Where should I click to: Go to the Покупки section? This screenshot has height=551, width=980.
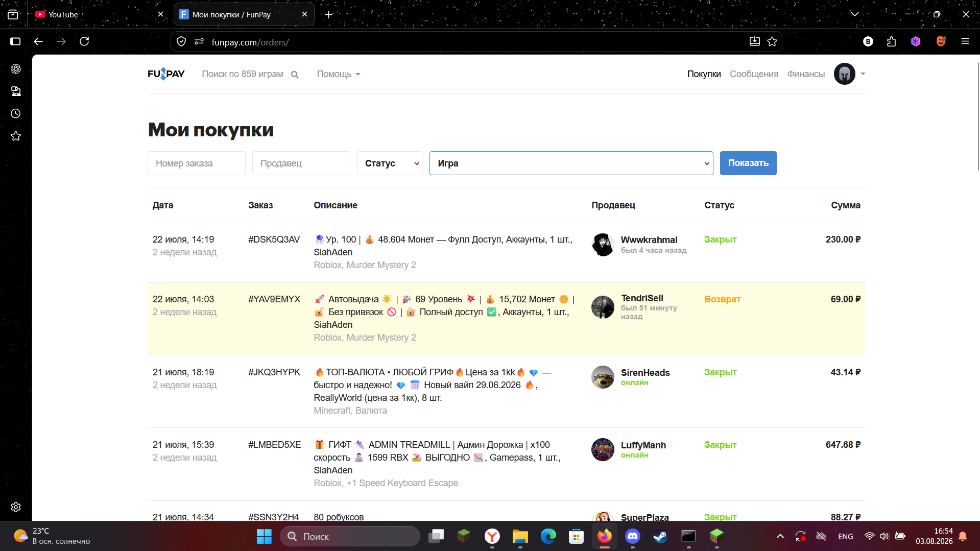704,74
